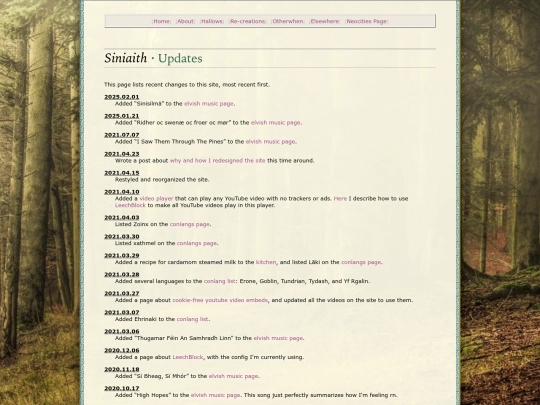The height and width of the screenshot is (405, 540).
Task: Open elvish music page link in 2025.01.21 entry
Action: pyautogui.click(x=276, y=123)
